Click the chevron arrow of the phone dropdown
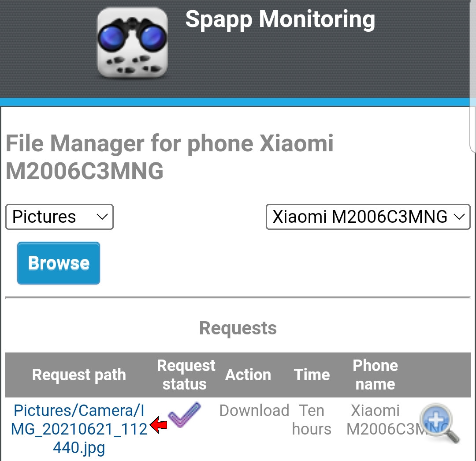Viewport: 476px width, 461px height. [459, 217]
